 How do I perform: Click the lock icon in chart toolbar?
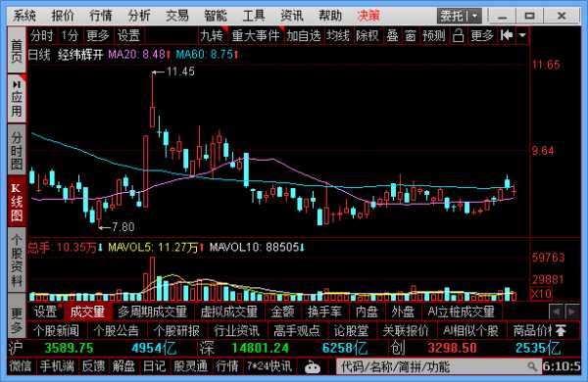pyautogui.click(x=458, y=36)
